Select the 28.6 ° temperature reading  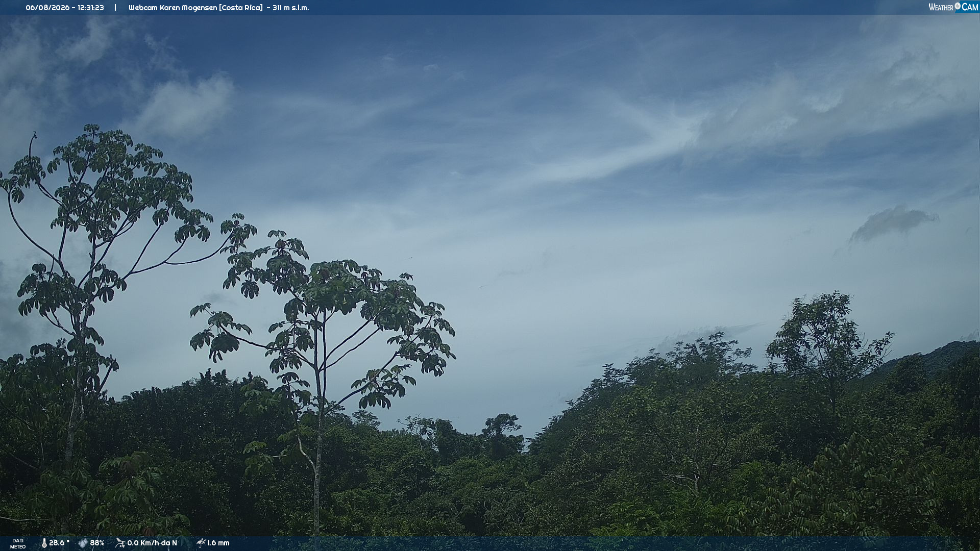click(59, 543)
